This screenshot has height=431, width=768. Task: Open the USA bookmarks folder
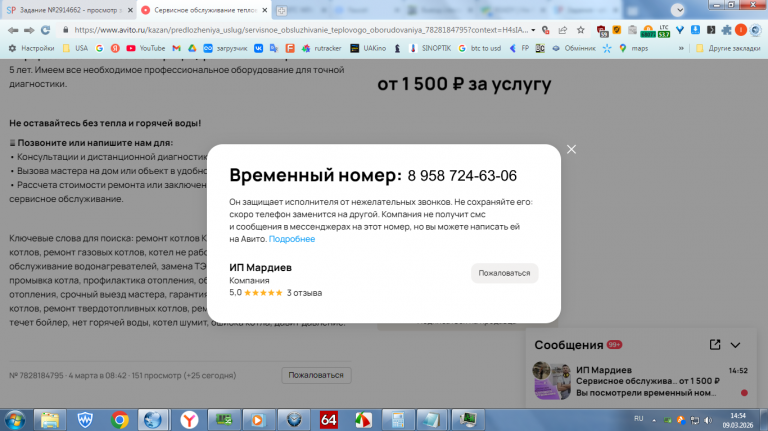tap(75, 48)
